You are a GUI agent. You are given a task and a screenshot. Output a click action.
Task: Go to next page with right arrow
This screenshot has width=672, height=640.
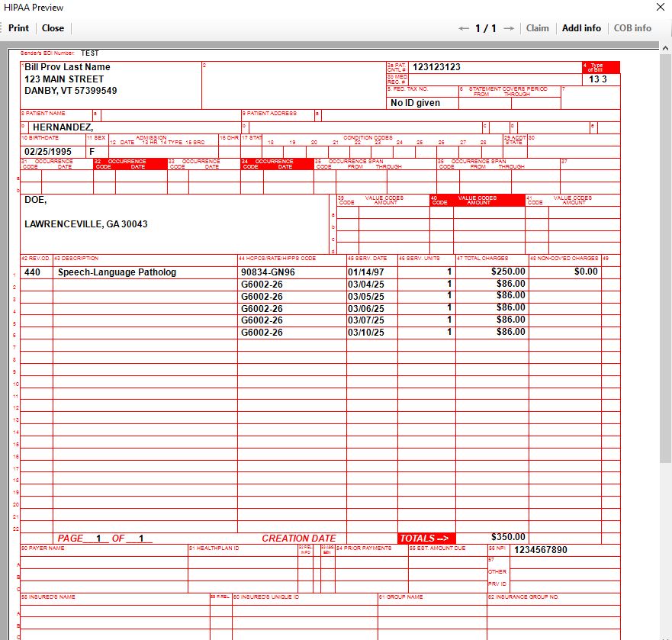tap(508, 28)
